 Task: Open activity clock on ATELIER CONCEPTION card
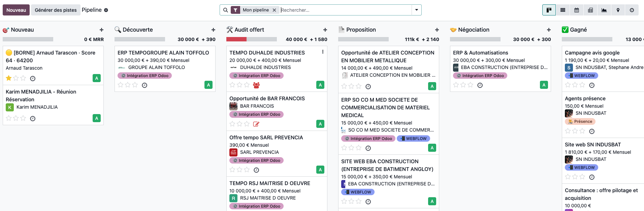pyautogui.click(x=368, y=86)
